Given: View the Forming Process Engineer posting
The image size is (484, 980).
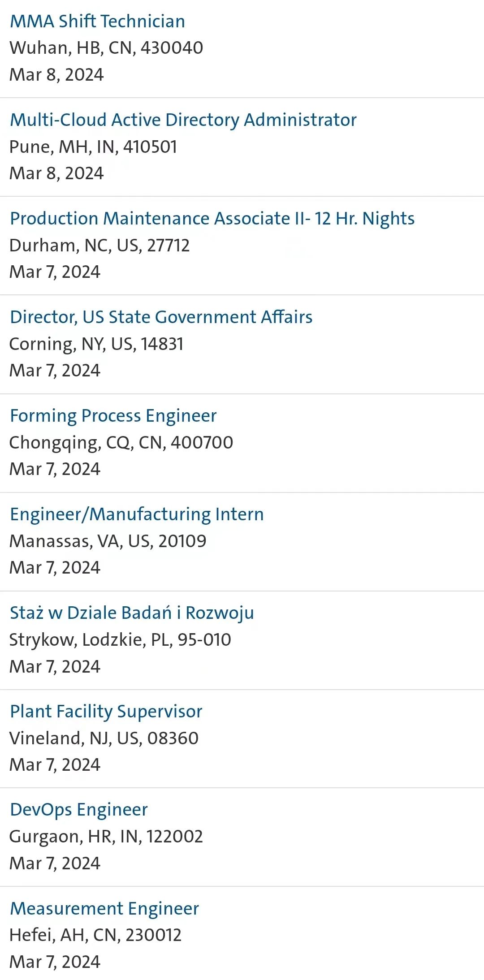Looking at the screenshot, I should click(x=113, y=416).
